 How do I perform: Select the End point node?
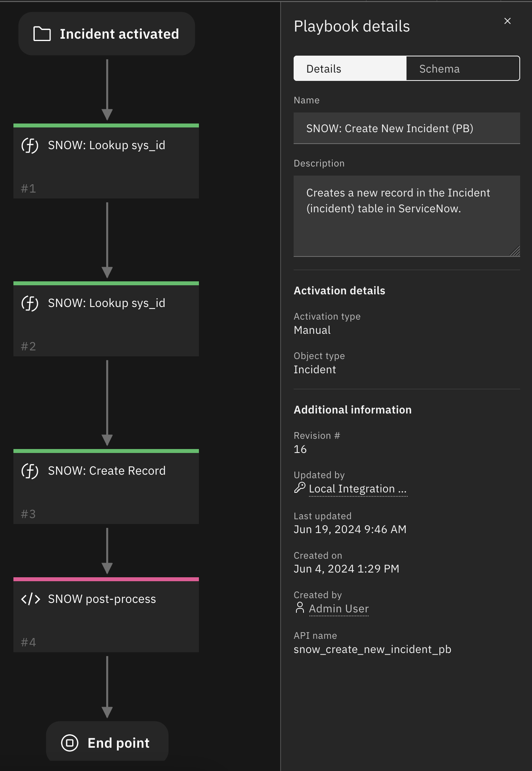coord(118,743)
